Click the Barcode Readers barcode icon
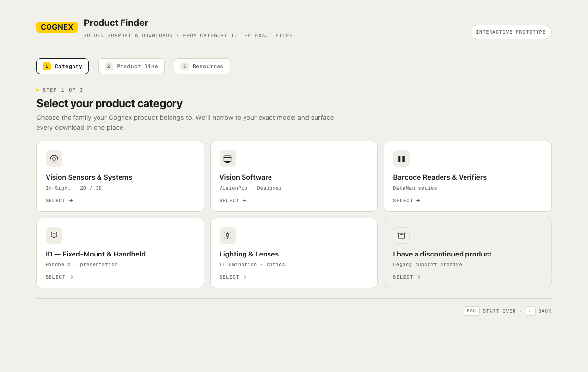The width and height of the screenshot is (588, 372). coord(401,159)
